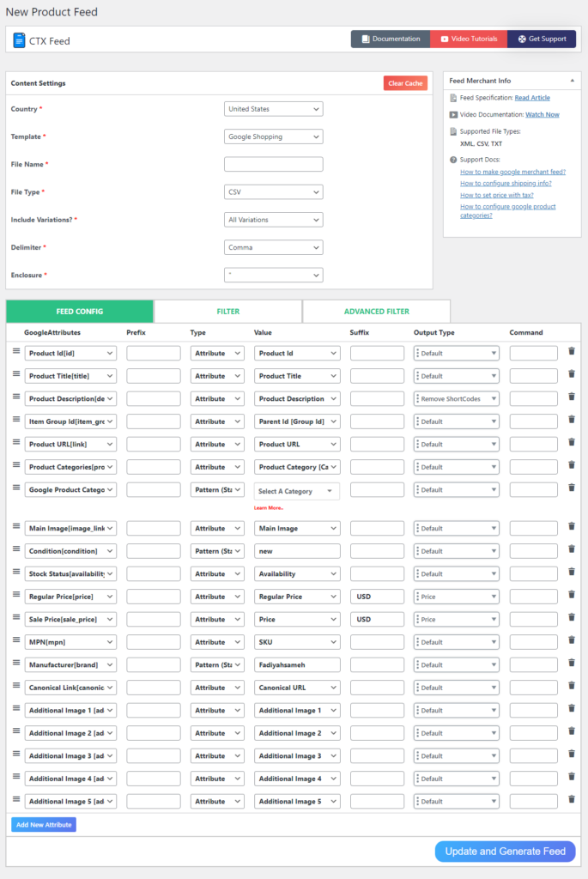588x879 pixels.
Task: Delete the Regular Price row
Action: 571,594
